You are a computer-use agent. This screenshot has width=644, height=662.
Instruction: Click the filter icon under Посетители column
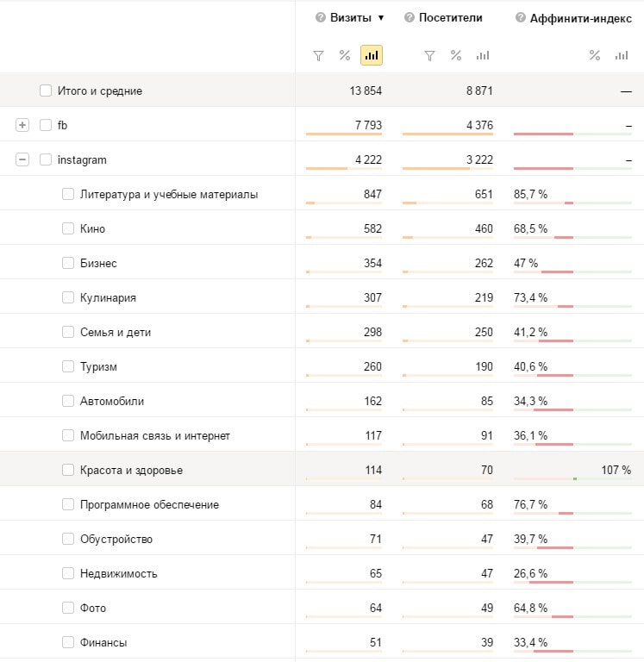[429, 56]
